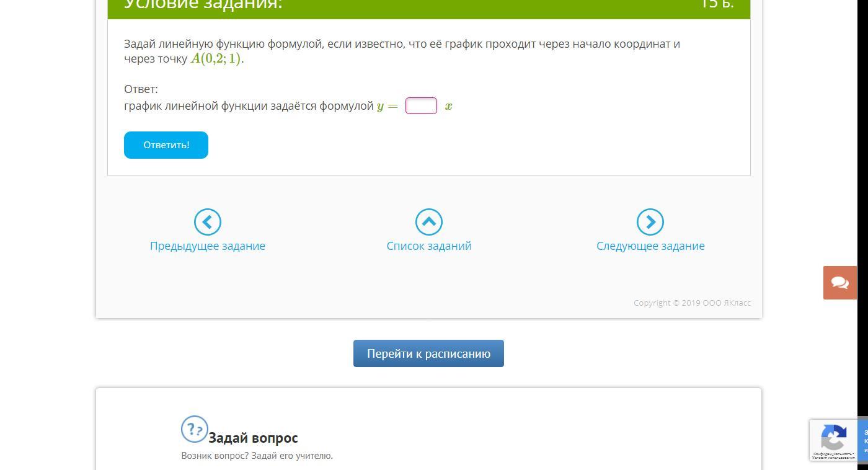The height and width of the screenshot is (470, 868).
Task: Open the Предыдущее задание link
Action: pos(207,246)
